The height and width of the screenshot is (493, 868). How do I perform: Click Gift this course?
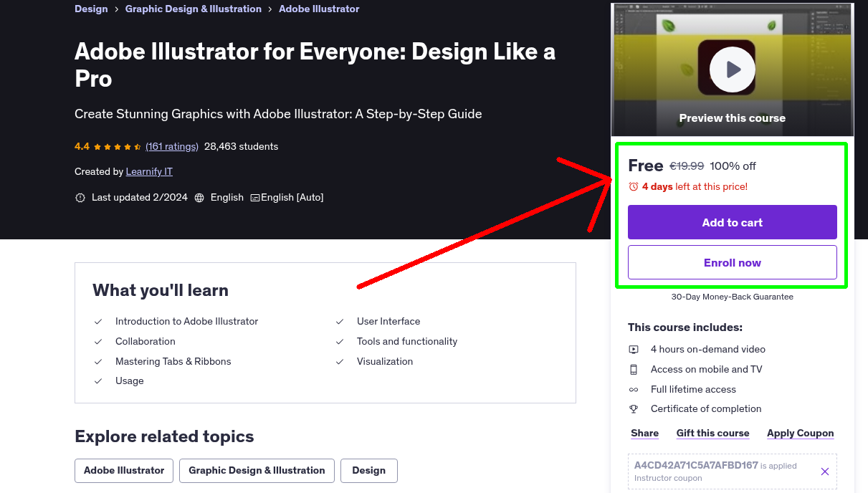coord(713,434)
